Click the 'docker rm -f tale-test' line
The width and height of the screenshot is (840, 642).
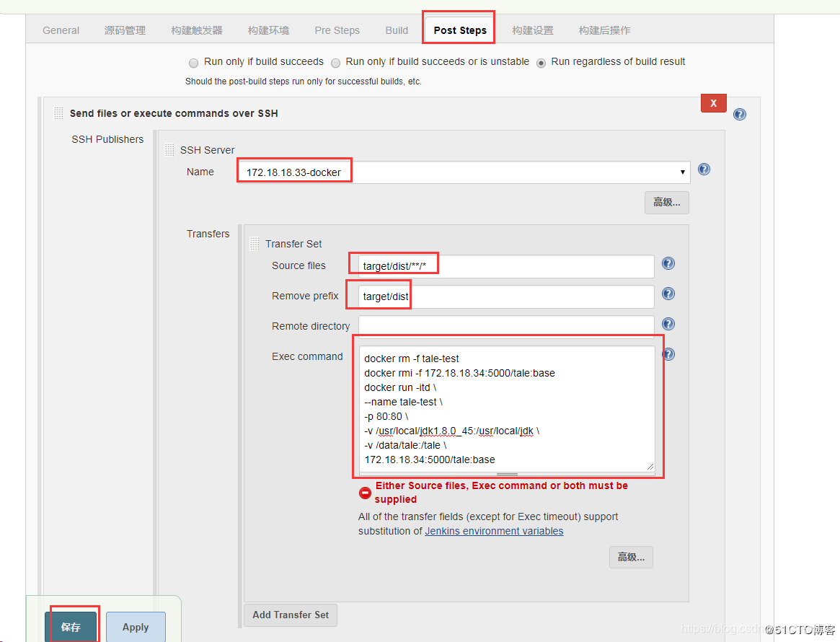click(x=412, y=359)
